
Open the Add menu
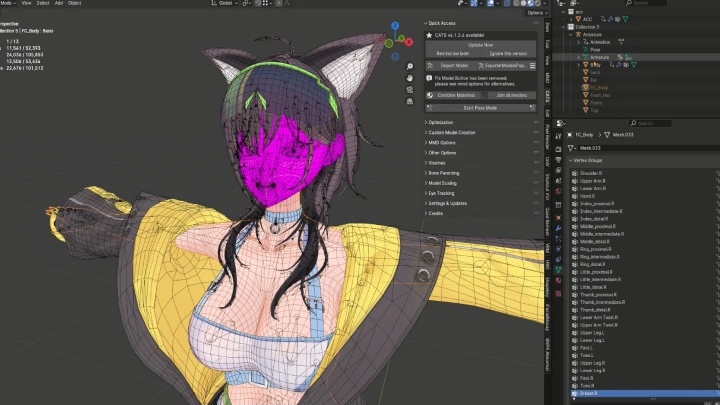59,3
